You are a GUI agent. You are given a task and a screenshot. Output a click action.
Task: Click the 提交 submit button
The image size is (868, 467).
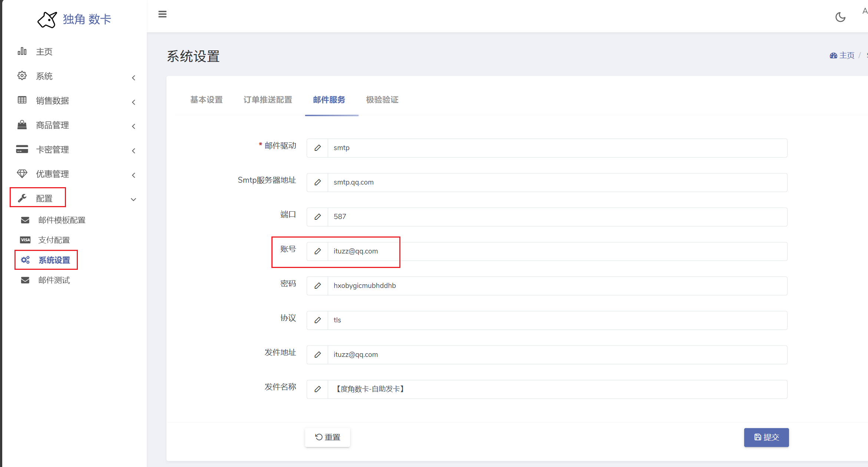tap(766, 437)
